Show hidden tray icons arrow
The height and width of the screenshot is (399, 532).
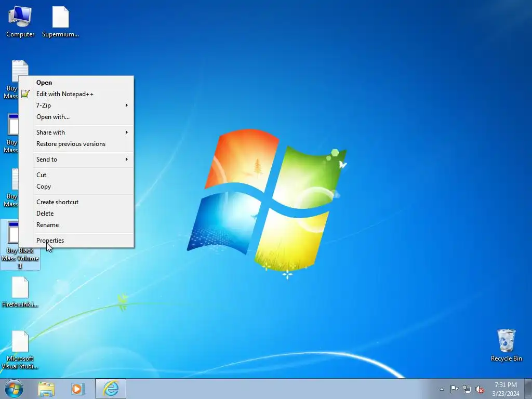click(x=442, y=389)
